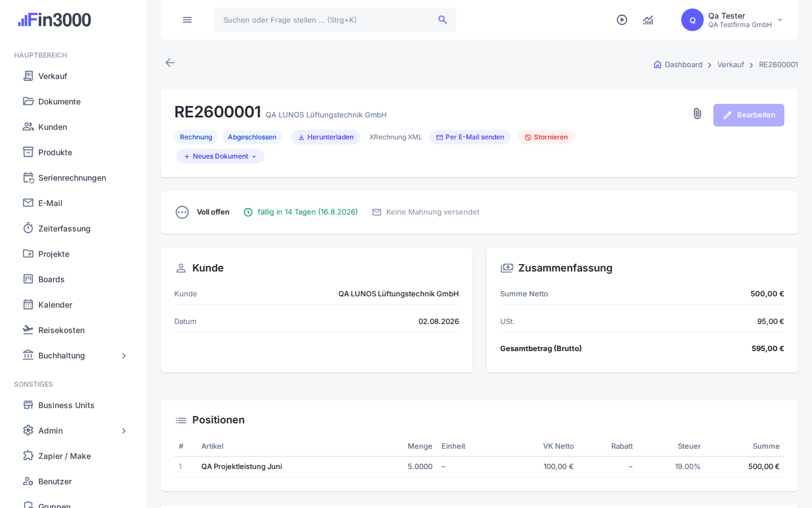Click the VK Netto value 100,00 €
Image resolution: width=812 pixels, height=508 pixels.
559,467
